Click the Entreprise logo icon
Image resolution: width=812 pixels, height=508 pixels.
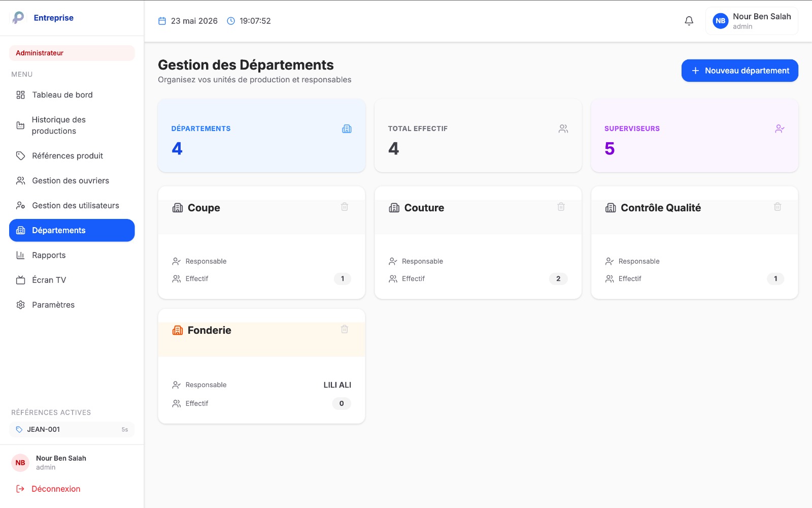[18, 18]
